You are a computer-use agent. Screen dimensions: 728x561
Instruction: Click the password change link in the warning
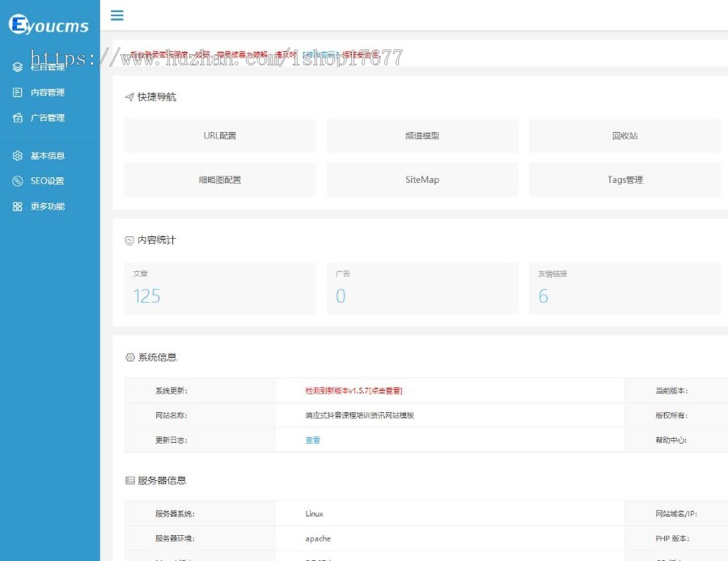pyautogui.click(x=321, y=54)
